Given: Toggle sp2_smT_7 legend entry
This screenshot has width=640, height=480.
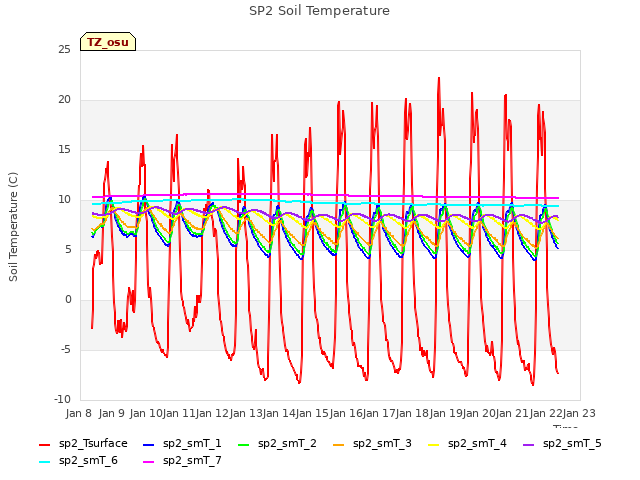Looking at the screenshot, I should coord(182,461).
